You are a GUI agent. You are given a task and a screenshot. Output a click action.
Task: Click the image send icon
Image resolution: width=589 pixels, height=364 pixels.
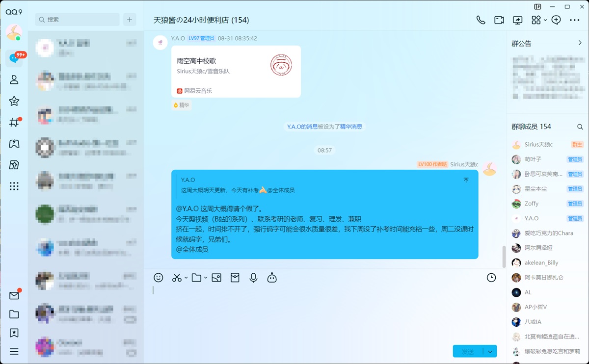tap(216, 278)
